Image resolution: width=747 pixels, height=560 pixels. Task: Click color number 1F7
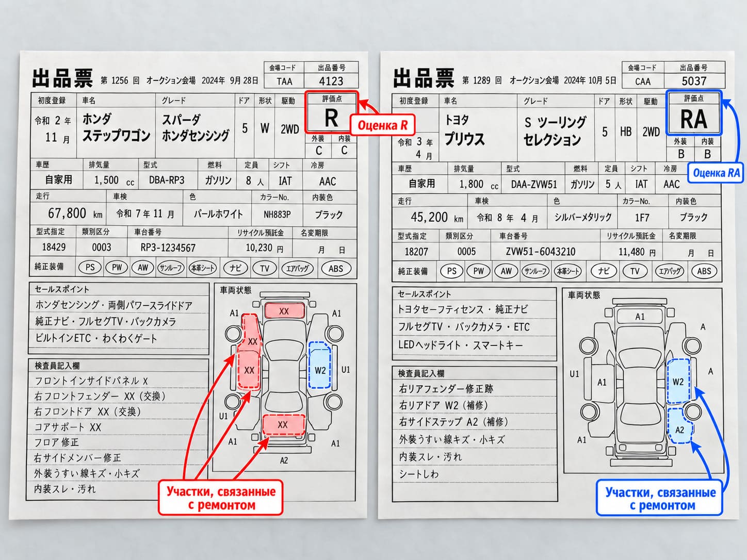(x=642, y=218)
